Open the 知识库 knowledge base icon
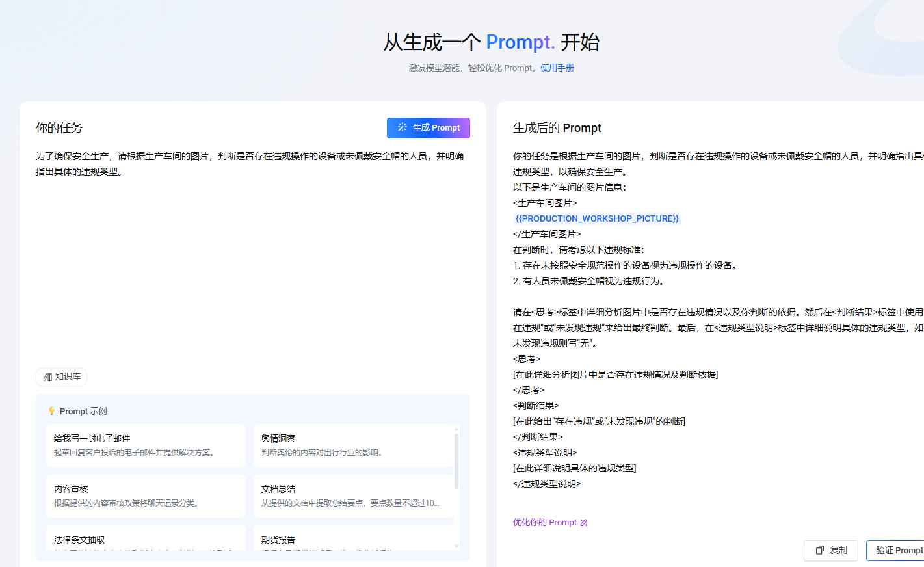This screenshot has width=924, height=567. [x=48, y=377]
